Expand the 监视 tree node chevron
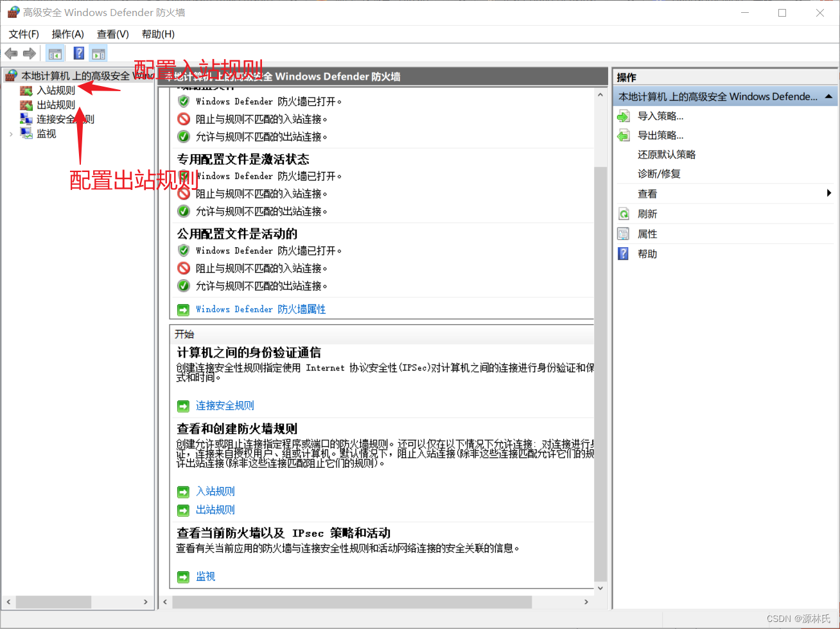Image resolution: width=840 pixels, height=629 pixels. [x=11, y=134]
